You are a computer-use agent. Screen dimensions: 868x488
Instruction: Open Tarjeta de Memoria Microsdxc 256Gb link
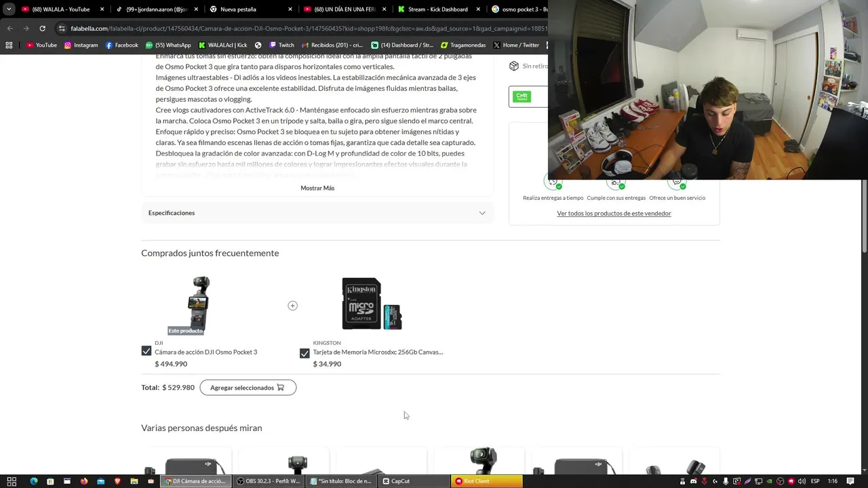click(x=378, y=352)
